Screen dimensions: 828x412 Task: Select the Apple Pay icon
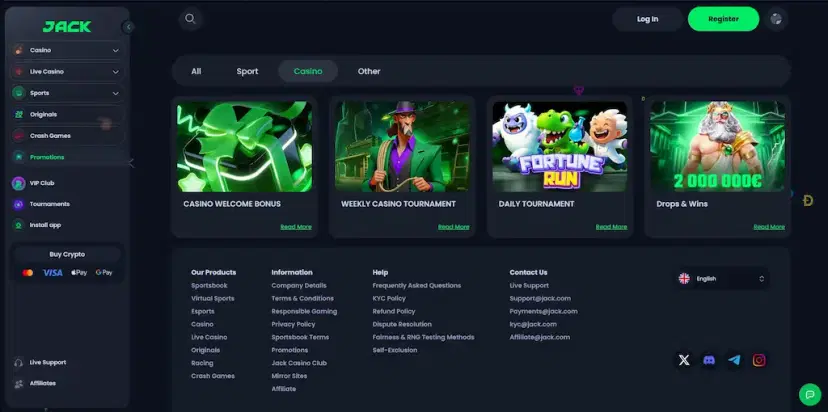(x=79, y=273)
